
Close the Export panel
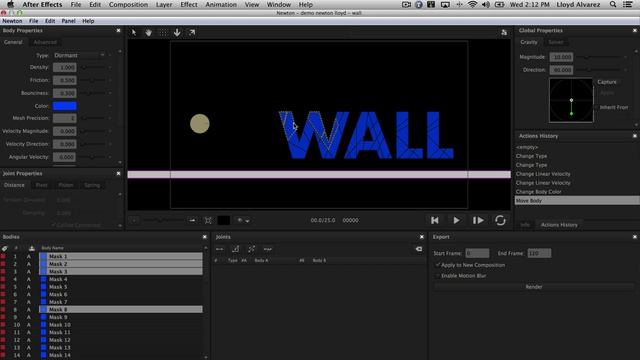click(x=635, y=237)
